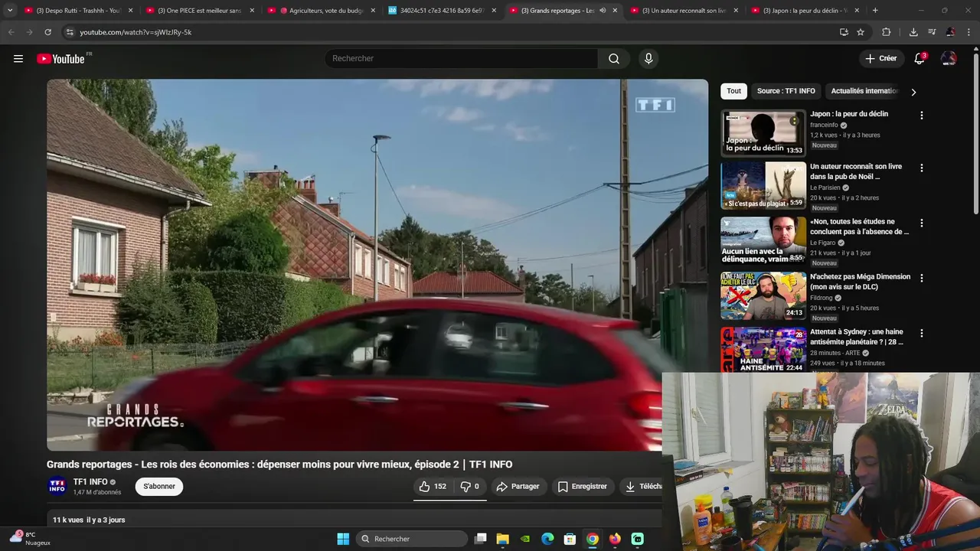This screenshot has height=551, width=980.
Task: Start voice search with microphone icon
Action: coord(648,59)
